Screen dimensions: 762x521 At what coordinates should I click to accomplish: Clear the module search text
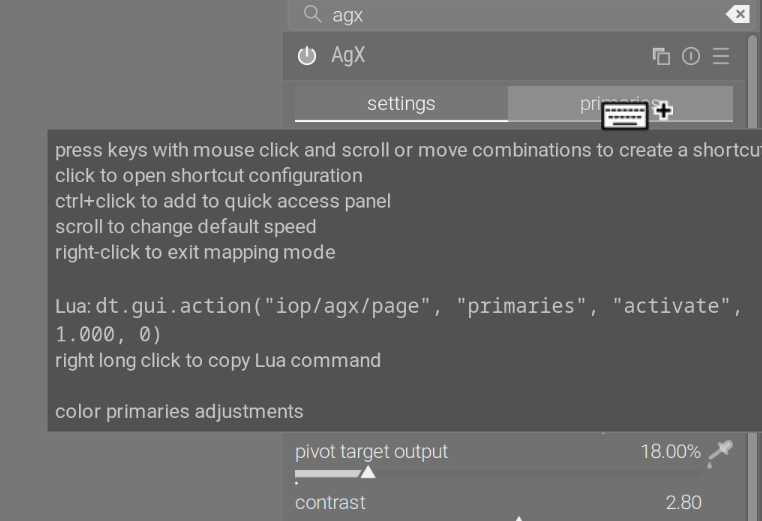tap(737, 14)
